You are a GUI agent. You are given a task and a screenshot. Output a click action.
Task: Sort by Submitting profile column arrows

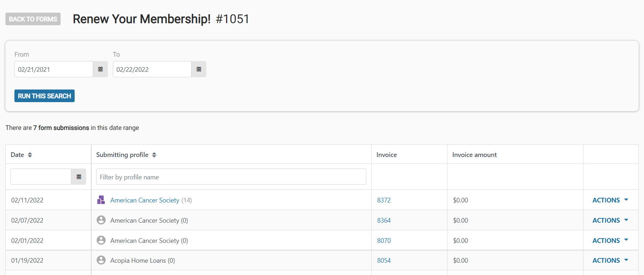(154, 155)
